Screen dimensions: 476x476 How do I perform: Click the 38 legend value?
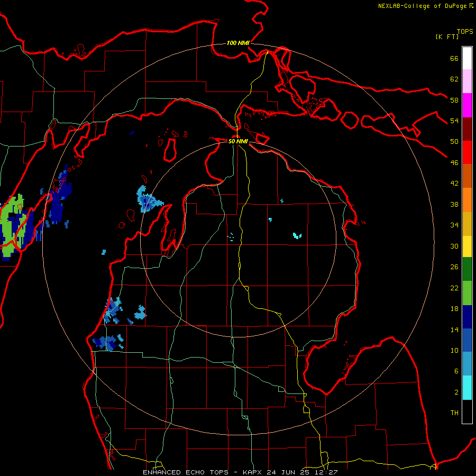click(x=454, y=204)
